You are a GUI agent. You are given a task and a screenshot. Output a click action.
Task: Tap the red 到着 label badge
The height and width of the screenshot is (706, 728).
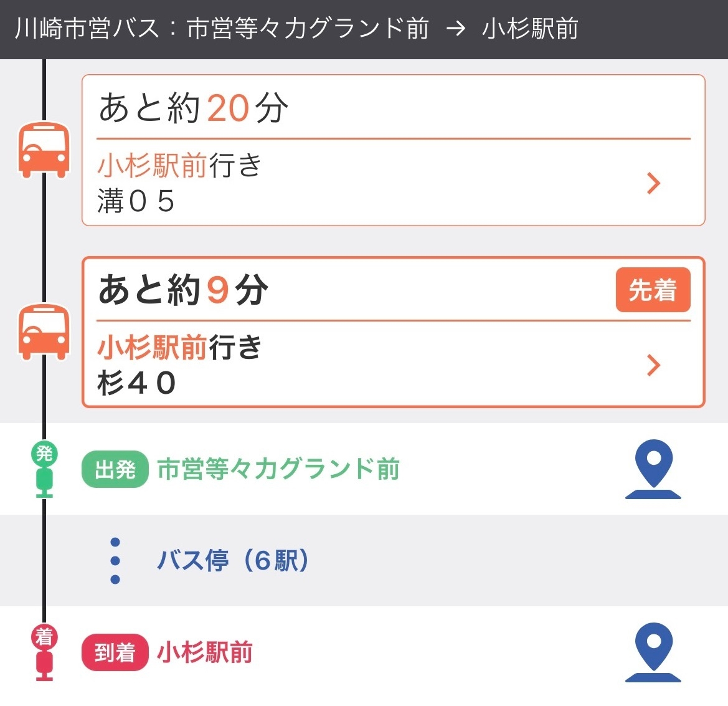pos(115,652)
